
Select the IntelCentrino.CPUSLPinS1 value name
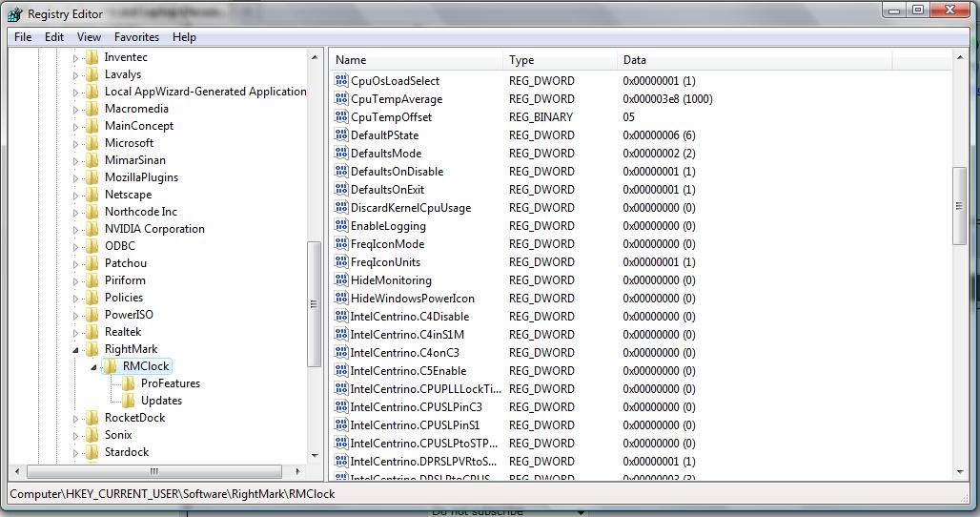415,425
